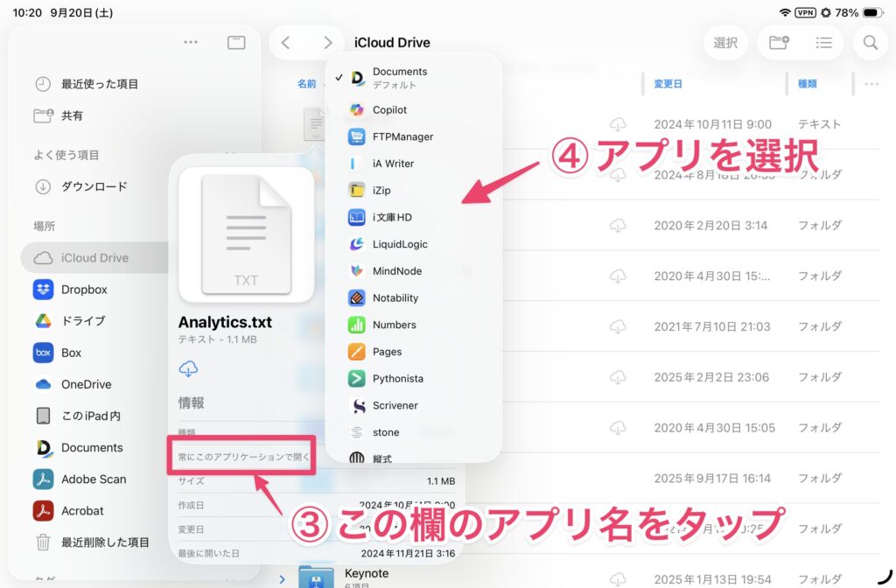Open 最近削除した項目 in sidebar

pyautogui.click(x=91, y=542)
